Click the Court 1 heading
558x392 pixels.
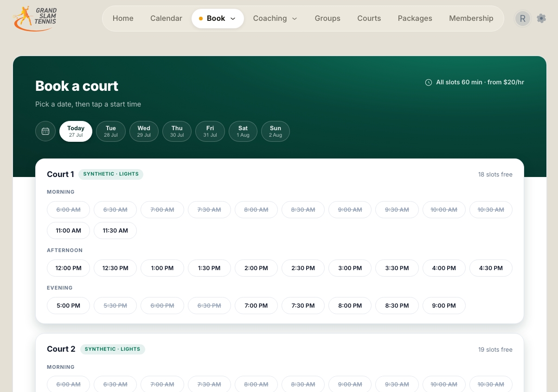[60, 174]
